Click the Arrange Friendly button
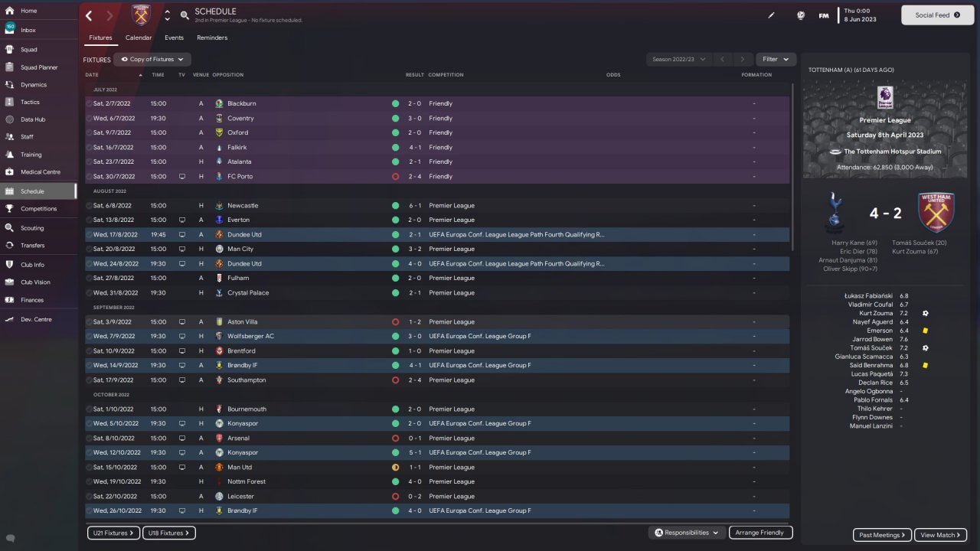The image size is (980, 551). tap(760, 533)
